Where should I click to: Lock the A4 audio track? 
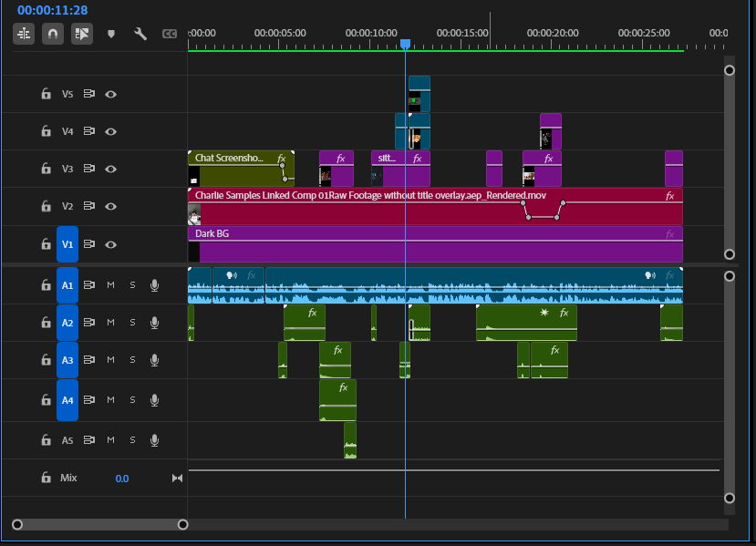(x=46, y=400)
